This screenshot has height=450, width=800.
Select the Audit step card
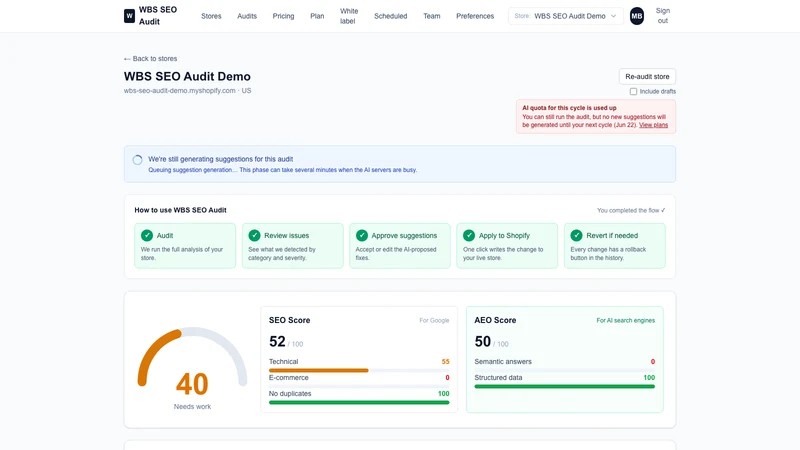tap(185, 245)
